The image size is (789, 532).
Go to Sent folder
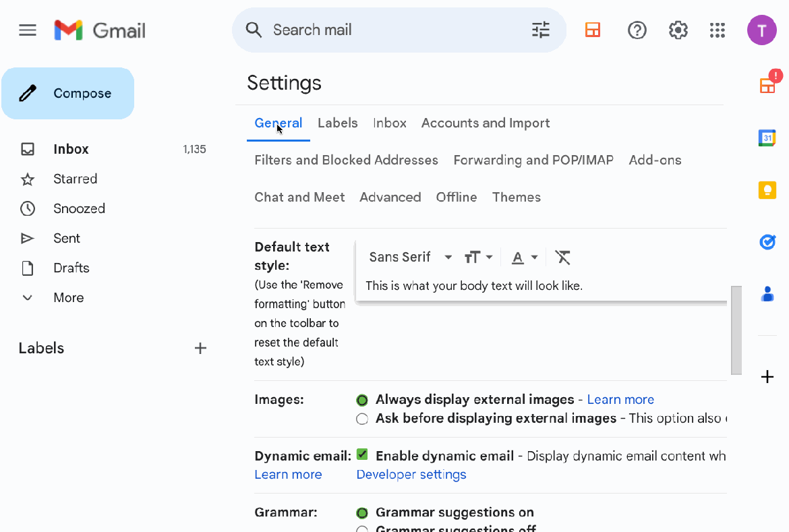(x=66, y=238)
